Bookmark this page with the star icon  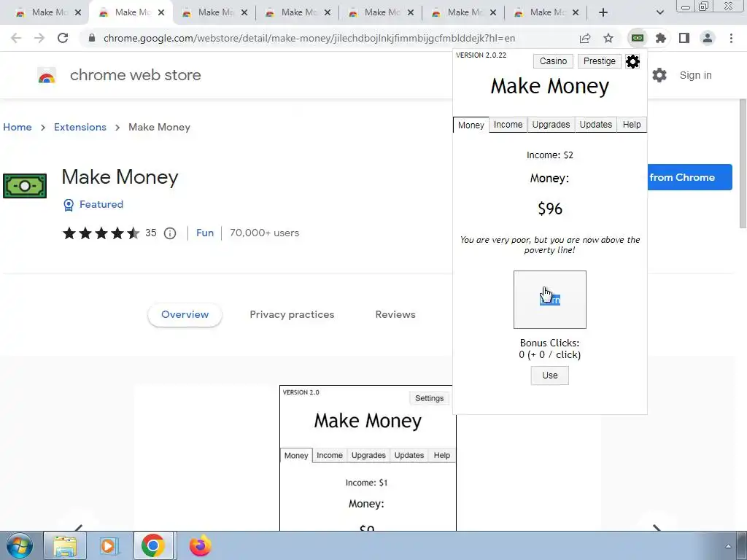[608, 38]
